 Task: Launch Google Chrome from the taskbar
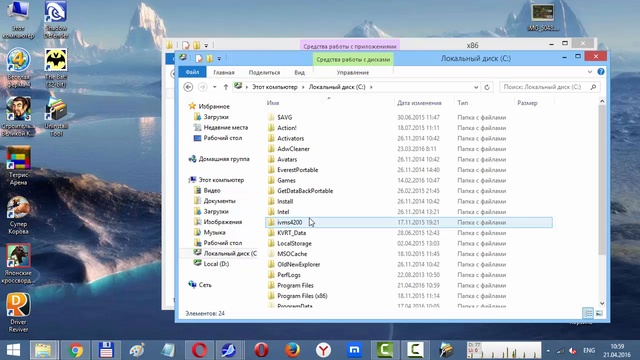(75, 350)
